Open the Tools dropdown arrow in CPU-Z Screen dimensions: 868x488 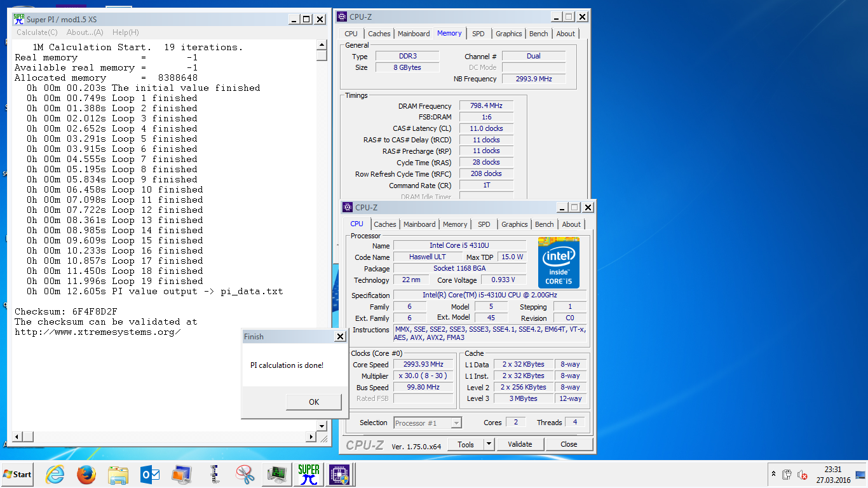pos(489,444)
